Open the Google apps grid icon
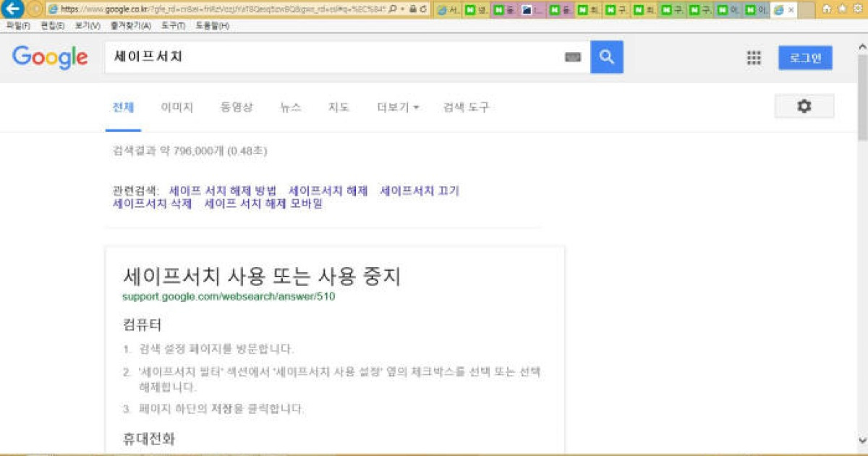The image size is (868, 456). point(754,58)
